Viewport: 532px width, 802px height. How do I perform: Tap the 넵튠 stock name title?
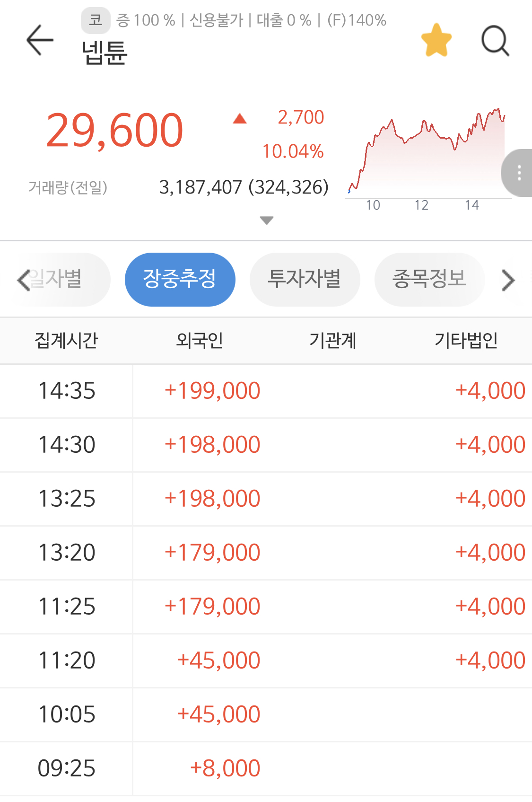tap(105, 52)
